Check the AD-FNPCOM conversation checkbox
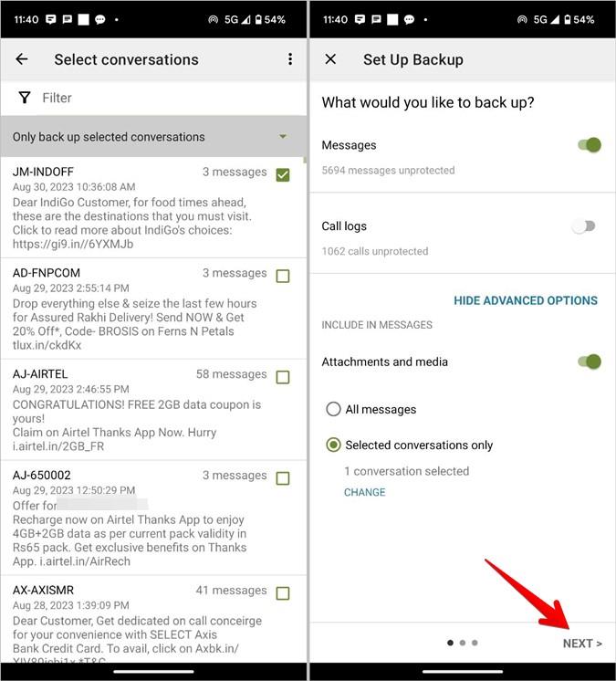616x681 pixels. click(x=283, y=276)
